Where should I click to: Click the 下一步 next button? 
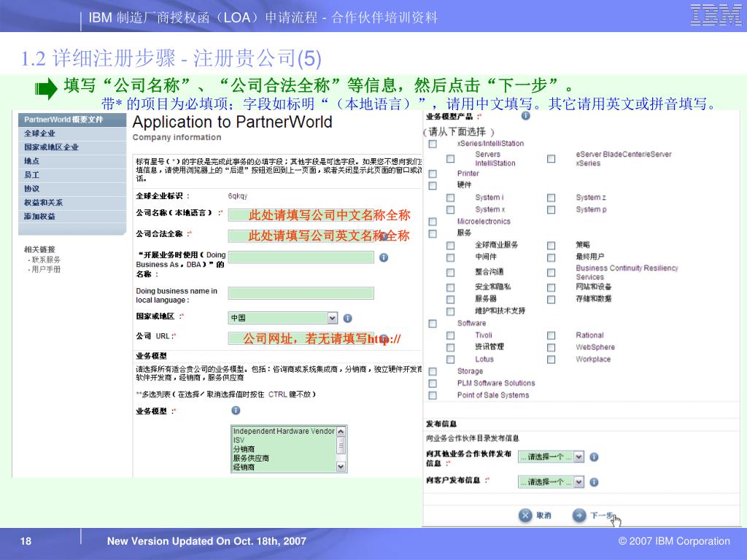[x=594, y=516]
